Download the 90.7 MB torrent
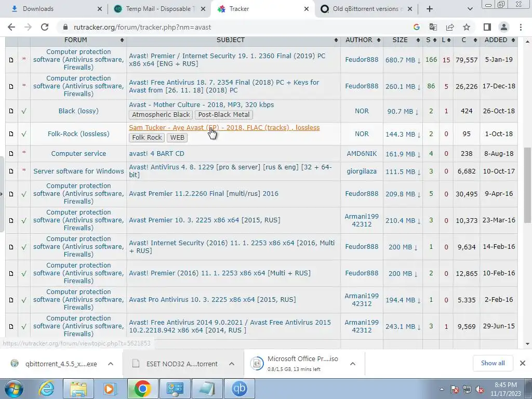The width and height of the screenshot is (532, 399). click(403, 111)
